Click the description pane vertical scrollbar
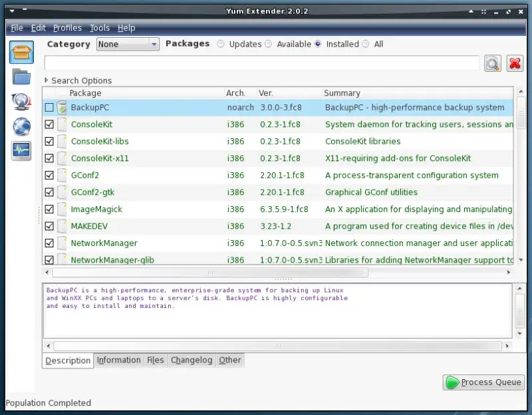Viewport: 532px width, 415px height. [519, 311]
